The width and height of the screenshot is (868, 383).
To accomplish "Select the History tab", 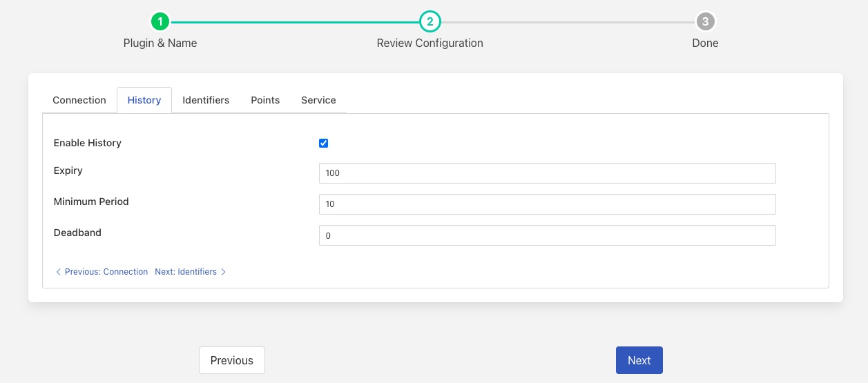I will point(144,100).
